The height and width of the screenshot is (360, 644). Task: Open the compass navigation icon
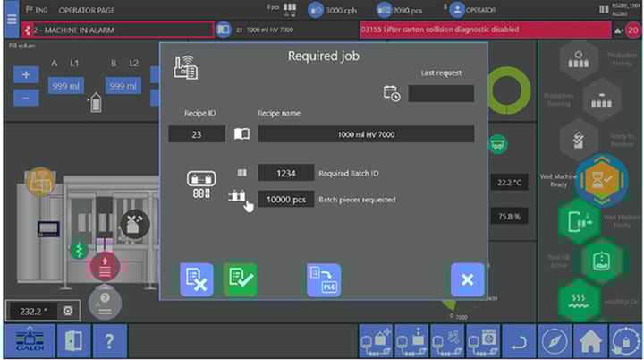click(555, 341)
